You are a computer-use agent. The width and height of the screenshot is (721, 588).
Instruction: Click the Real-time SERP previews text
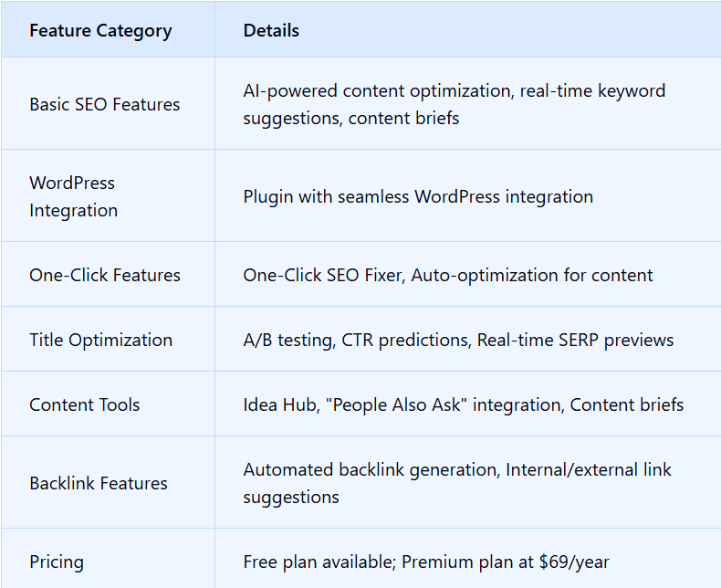click(x=575, y=341)
